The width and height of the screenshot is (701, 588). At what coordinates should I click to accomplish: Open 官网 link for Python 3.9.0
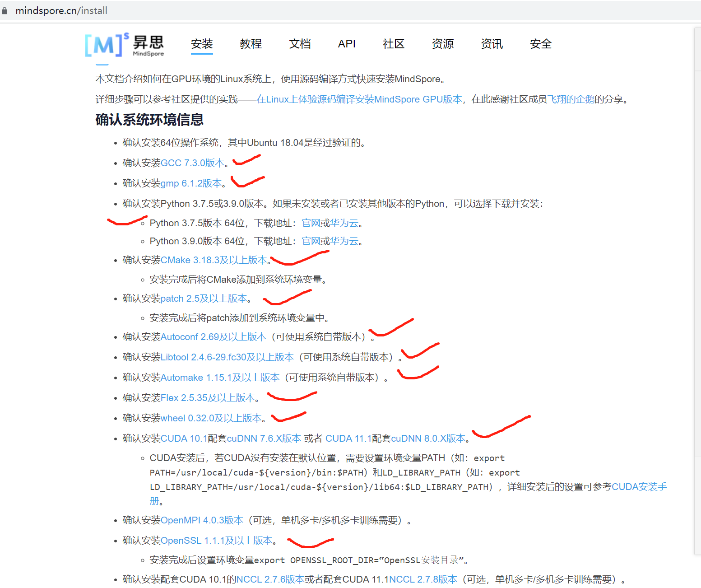click(x=311, y=241)
